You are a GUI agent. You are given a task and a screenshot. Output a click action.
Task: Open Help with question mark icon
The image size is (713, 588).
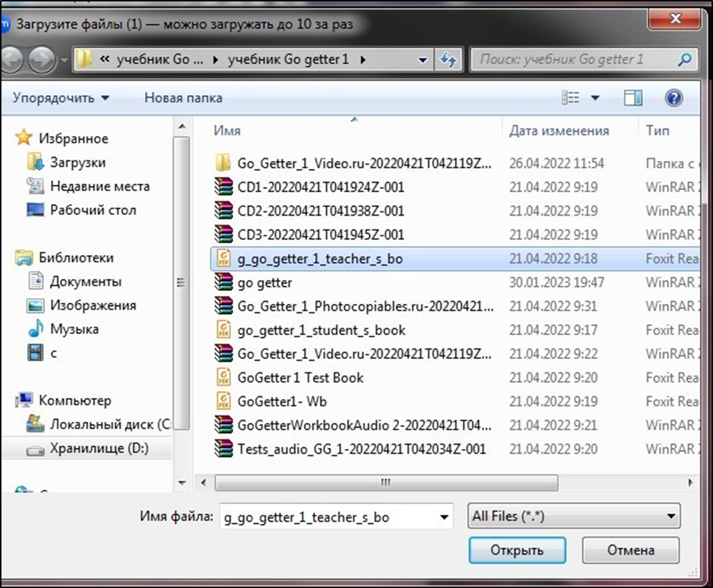click(674, 98)
